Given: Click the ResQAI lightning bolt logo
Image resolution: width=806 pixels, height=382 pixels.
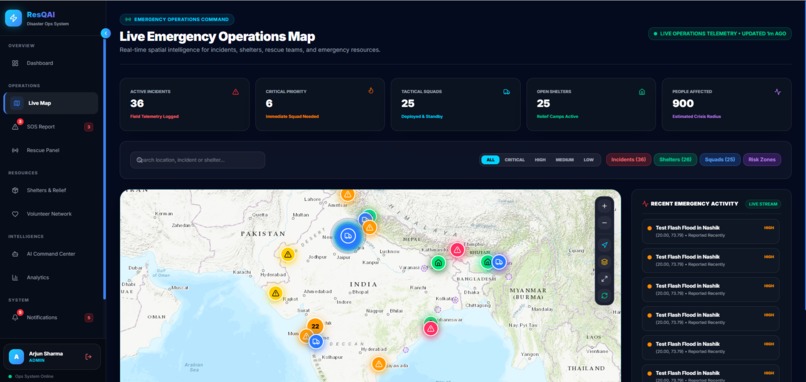Looking at the screenshot, I should pos(13,18).
